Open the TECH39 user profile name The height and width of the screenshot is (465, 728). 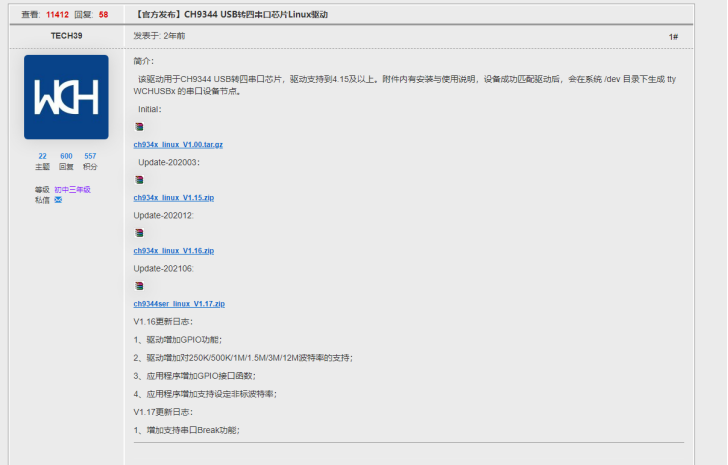pos(66,36)
